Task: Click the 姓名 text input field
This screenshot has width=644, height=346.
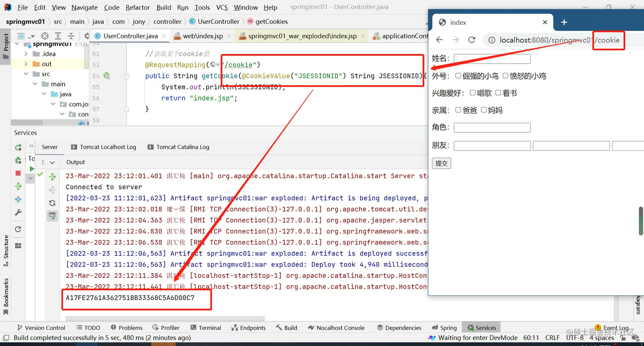Action: pos(492,59)
